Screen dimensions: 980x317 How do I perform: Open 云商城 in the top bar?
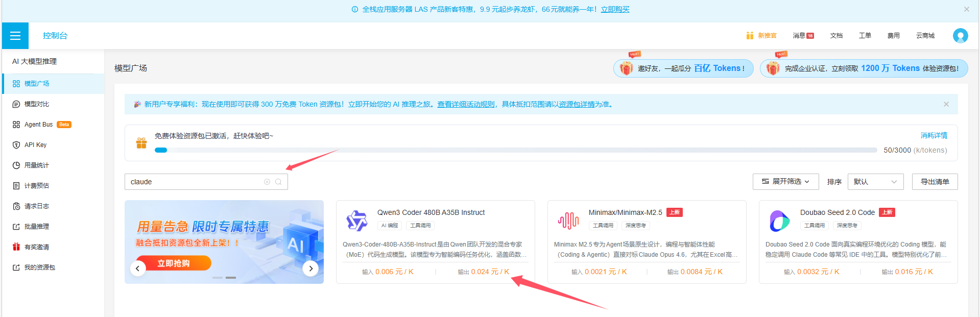pos(925,36)
